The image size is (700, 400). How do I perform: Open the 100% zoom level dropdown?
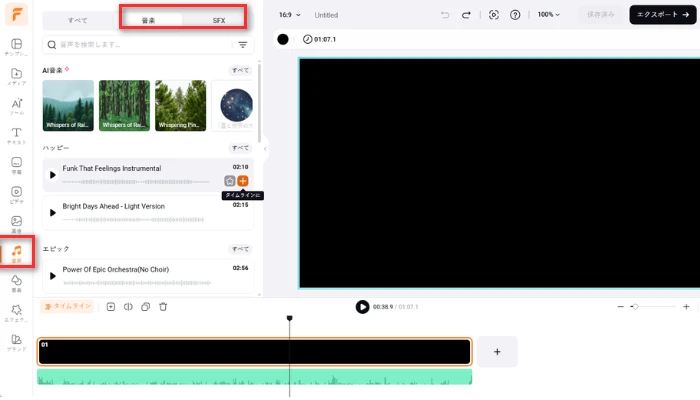[549, 15]
